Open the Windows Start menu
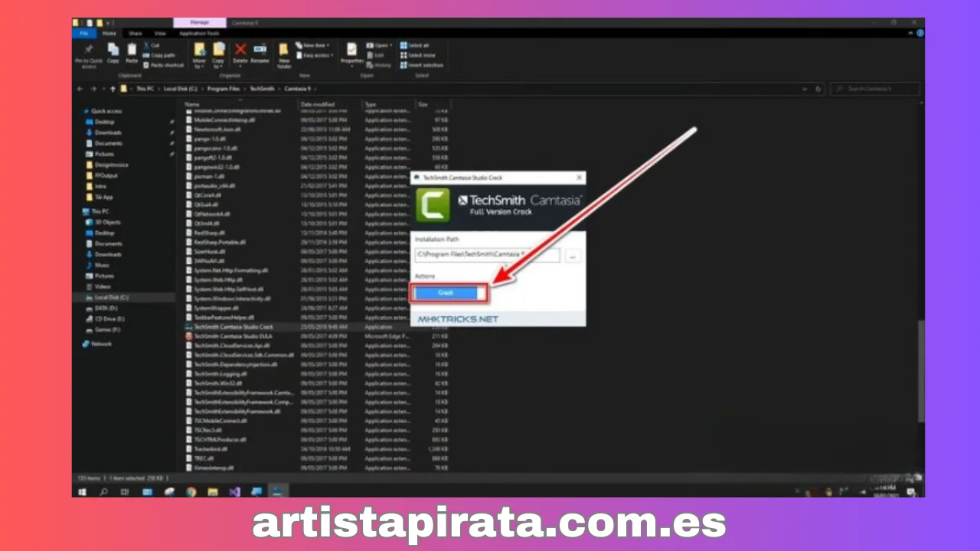The height and width of the screenshot is (551, 980). pyautogui.click(x=83, y=491)
